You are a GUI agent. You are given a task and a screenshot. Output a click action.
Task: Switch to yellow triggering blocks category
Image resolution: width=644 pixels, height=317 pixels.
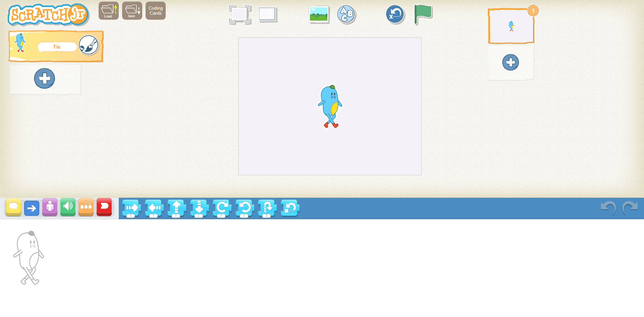tap(13, 207)
